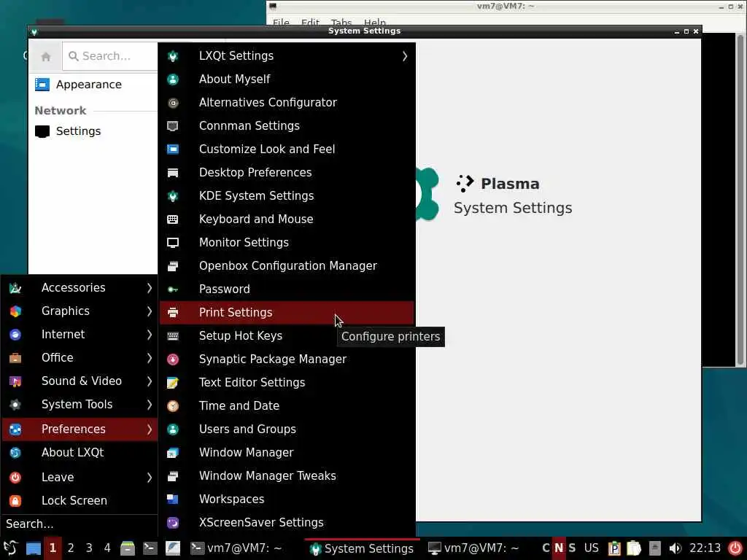Viewport: 747px width, 560px height.
Task: Open Customize Look and Feel
Action: coord(286,149)
